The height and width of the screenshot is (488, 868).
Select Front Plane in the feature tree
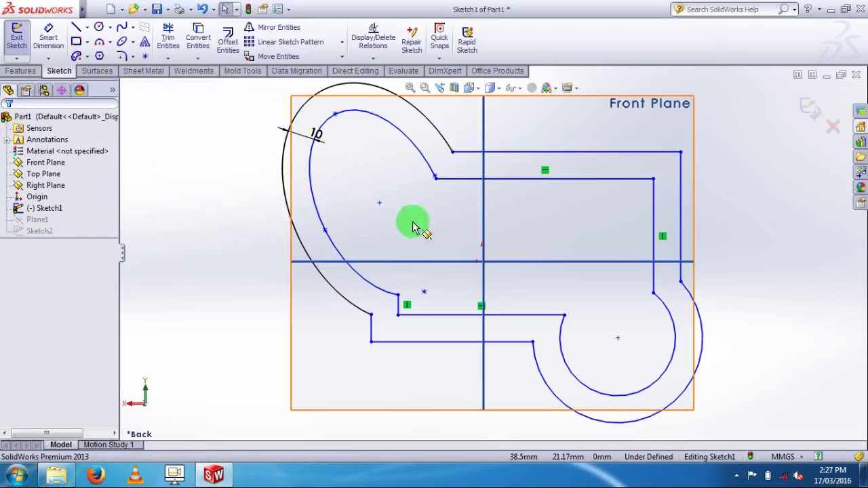45,163
